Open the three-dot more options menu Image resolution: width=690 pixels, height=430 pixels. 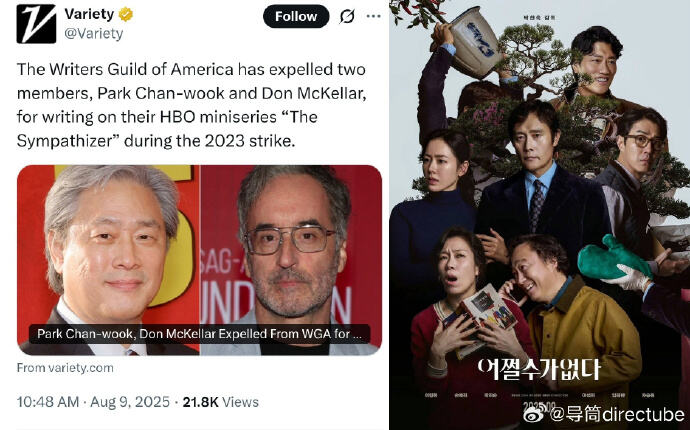373,16
